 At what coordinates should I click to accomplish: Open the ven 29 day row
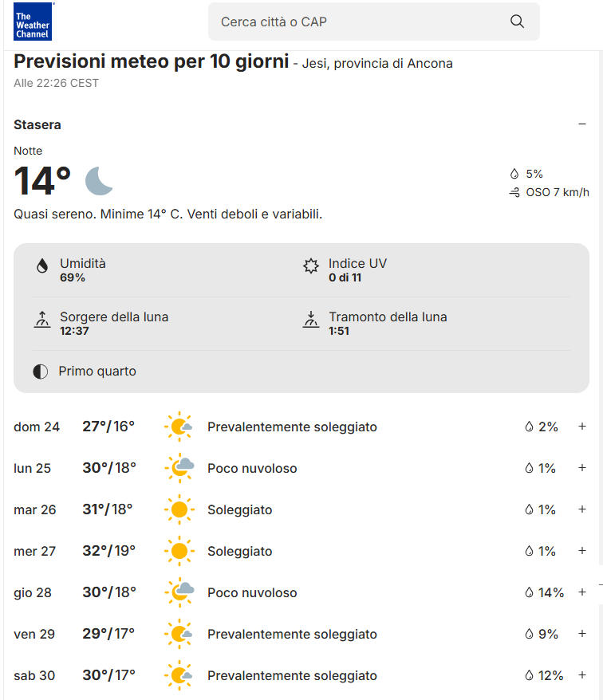(x=301, y=634)
